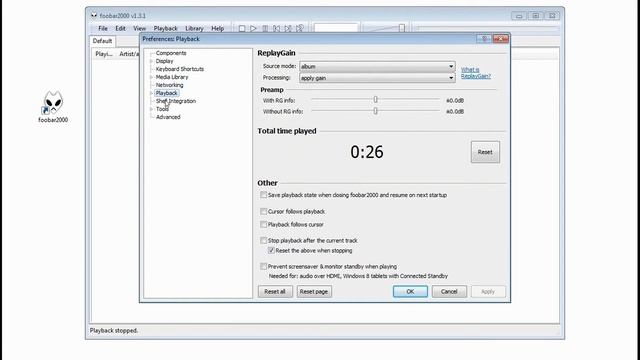Click the With RG info preamp slider

(x=375, y=100)
